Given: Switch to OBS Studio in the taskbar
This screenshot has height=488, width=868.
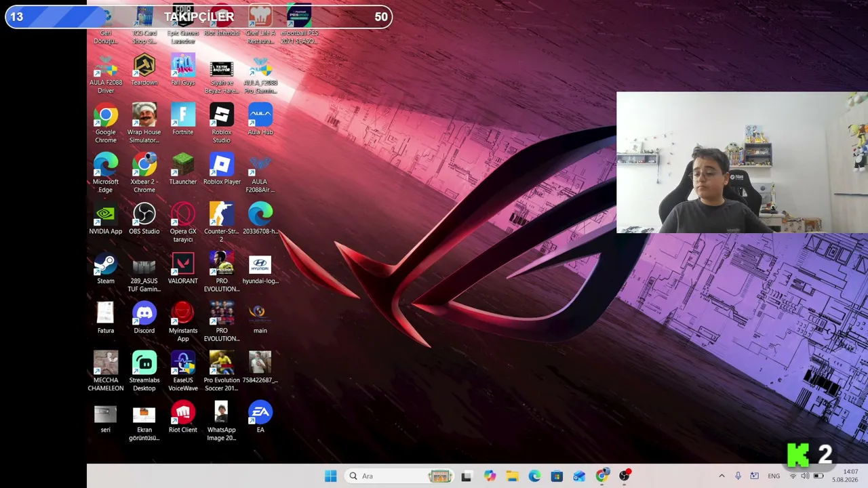Looking at the screenshot, I should (x=624, y=476).
